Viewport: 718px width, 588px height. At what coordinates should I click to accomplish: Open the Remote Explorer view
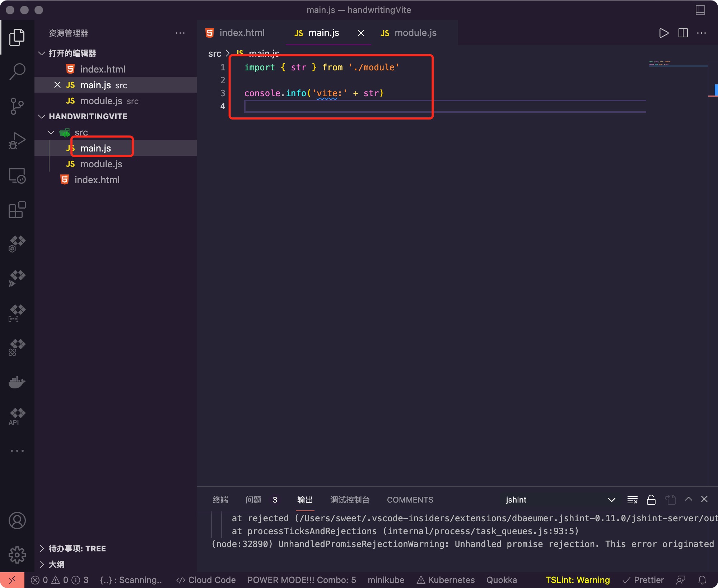pos(17,176)
